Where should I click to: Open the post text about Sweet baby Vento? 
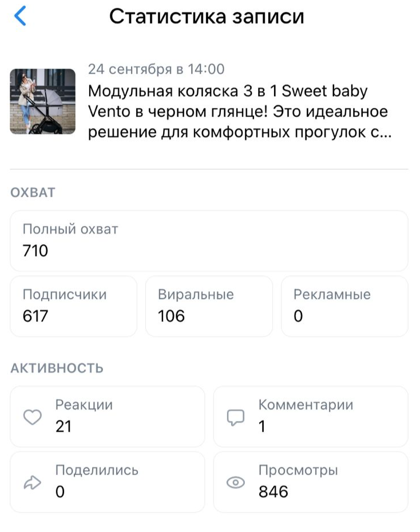(237, 112)
